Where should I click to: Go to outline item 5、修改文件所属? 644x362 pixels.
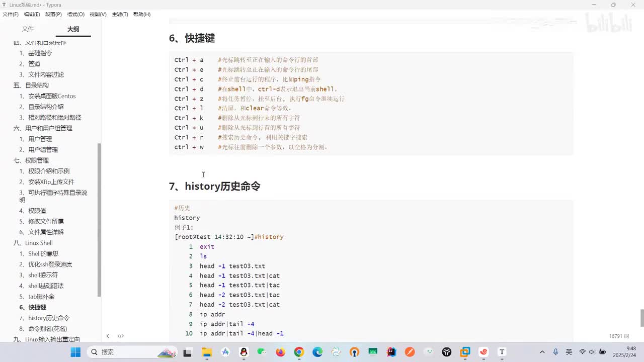pyautogui.click(x=42, y=221)
